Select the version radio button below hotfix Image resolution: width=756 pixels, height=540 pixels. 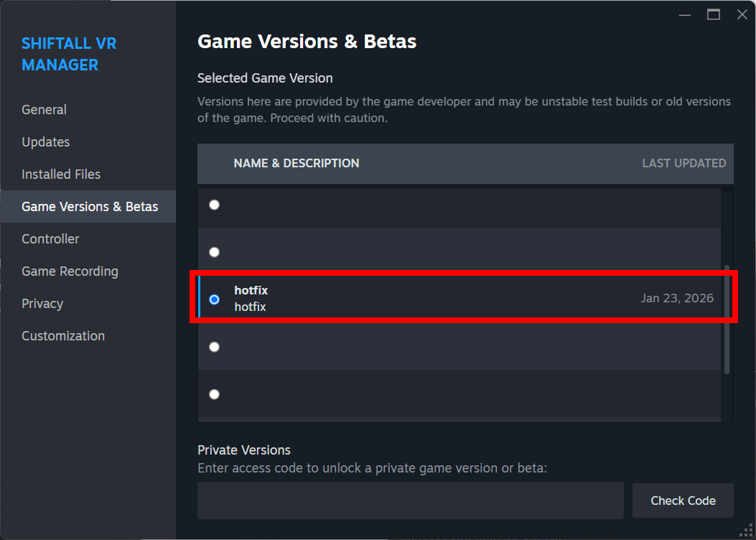coord(214,347)
